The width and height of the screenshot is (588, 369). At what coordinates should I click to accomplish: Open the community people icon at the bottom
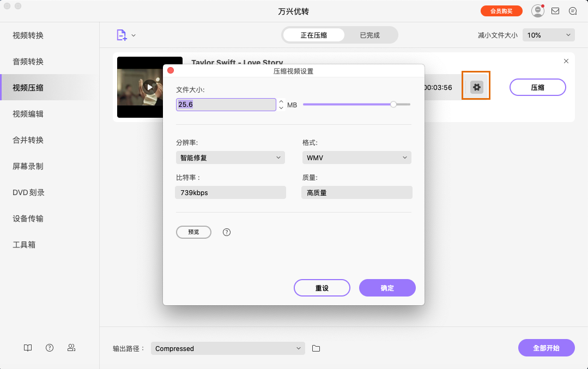71,348
